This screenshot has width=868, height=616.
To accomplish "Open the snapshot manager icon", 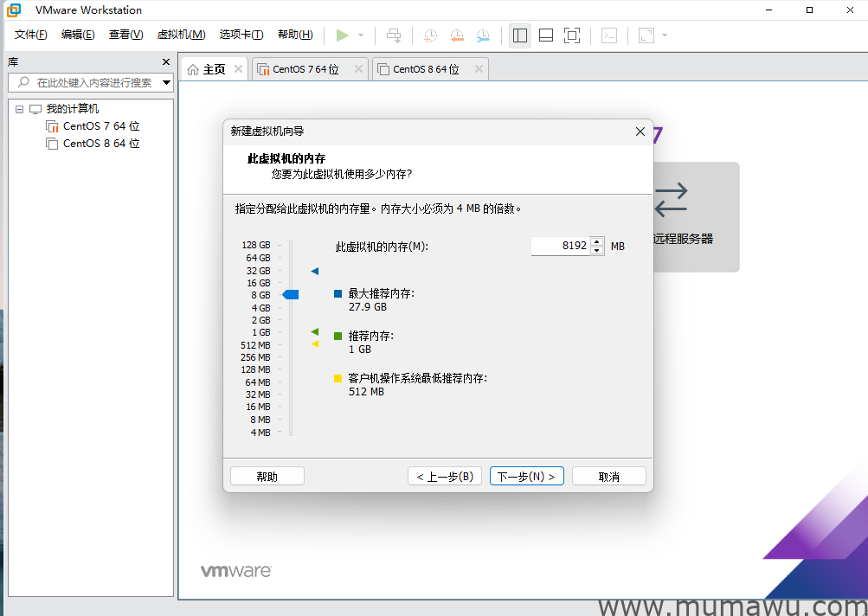I will [482, 35].
